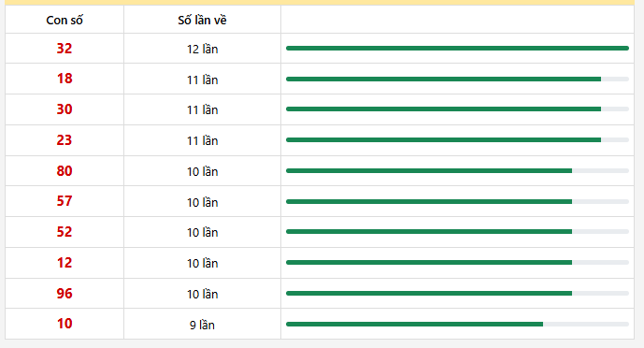Image resolution: width=644 pixels, height=348 pixels.
Task: Click the red number 30
Action: tap(64, 109)
